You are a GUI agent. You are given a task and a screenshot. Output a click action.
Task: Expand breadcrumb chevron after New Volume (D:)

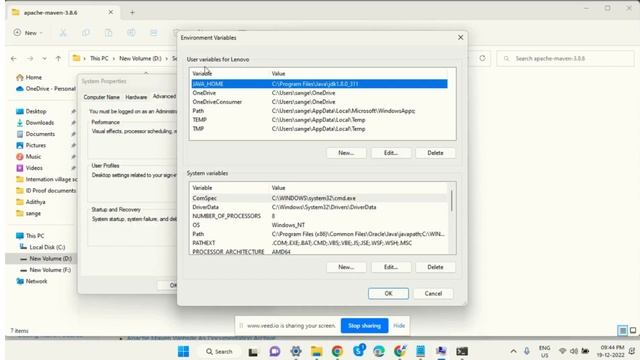(x=167, y=59)
